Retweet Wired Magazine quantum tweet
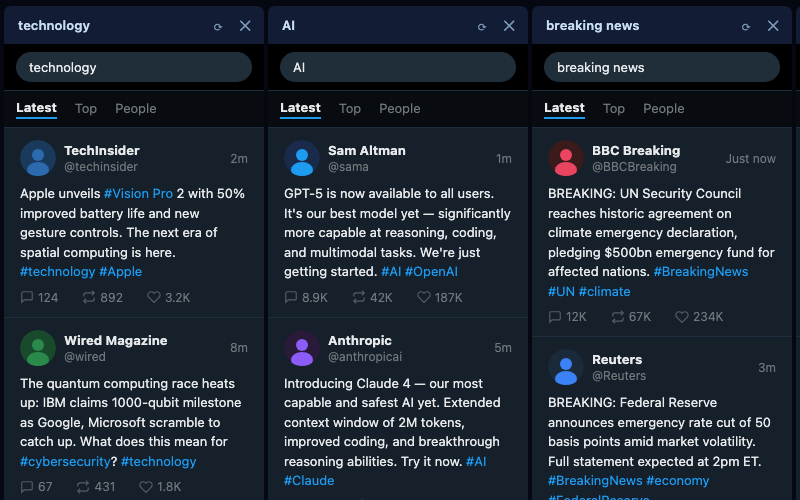The image size is (800, 500). pos(95,487)
